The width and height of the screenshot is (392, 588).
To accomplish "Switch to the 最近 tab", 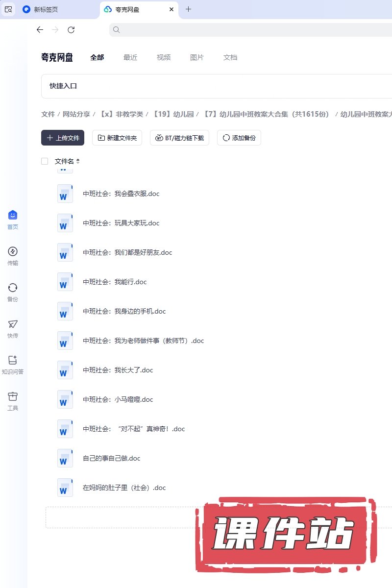I will click(x=130, y=57).
